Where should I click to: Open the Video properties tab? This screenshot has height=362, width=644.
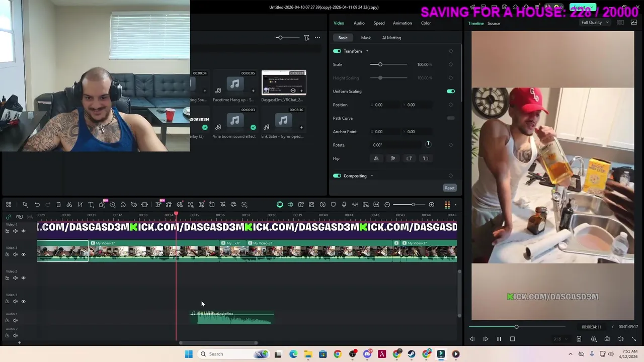pos(339,23)
